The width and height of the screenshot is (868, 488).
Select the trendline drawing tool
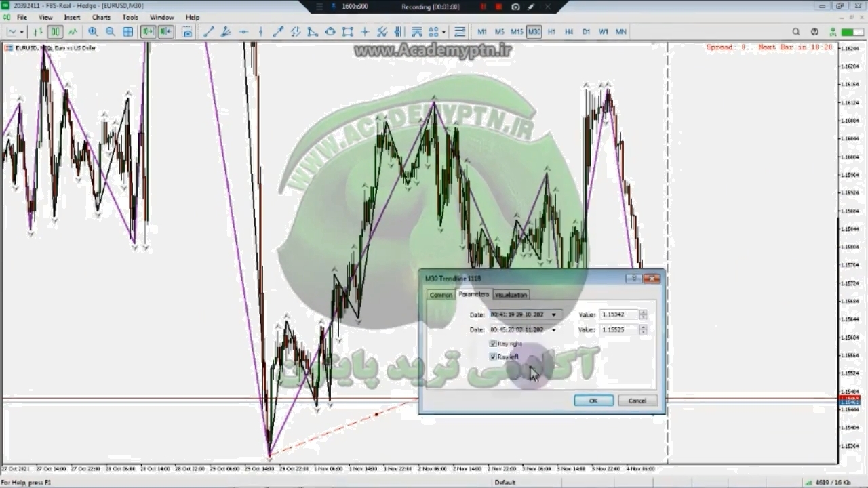point(209,32)
